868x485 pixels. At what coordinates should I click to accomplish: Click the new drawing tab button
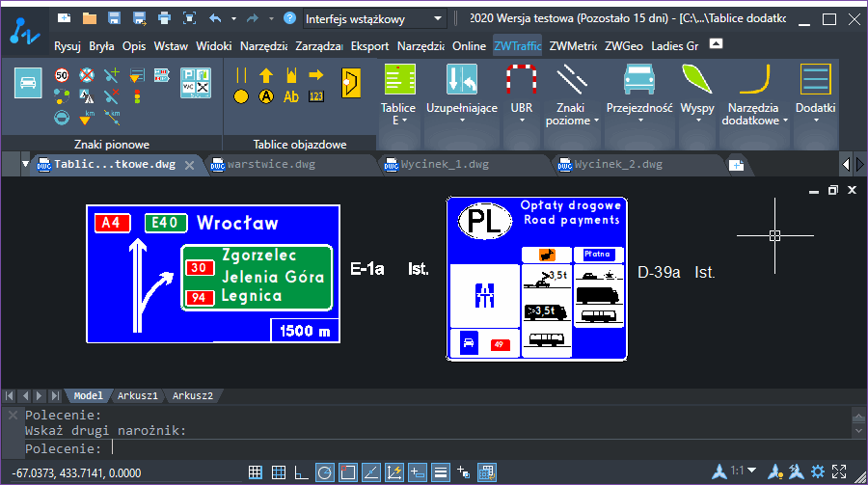[x=736, y=165]
